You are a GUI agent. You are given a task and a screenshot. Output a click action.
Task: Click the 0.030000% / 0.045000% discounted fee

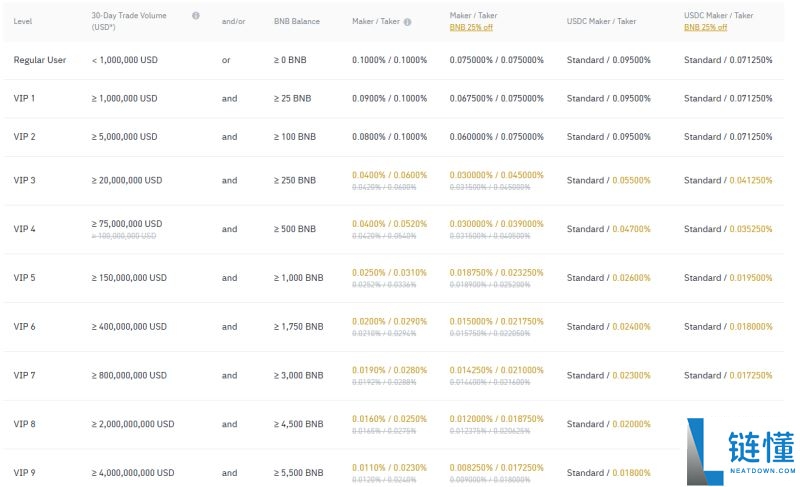click(x=496, y=175)
